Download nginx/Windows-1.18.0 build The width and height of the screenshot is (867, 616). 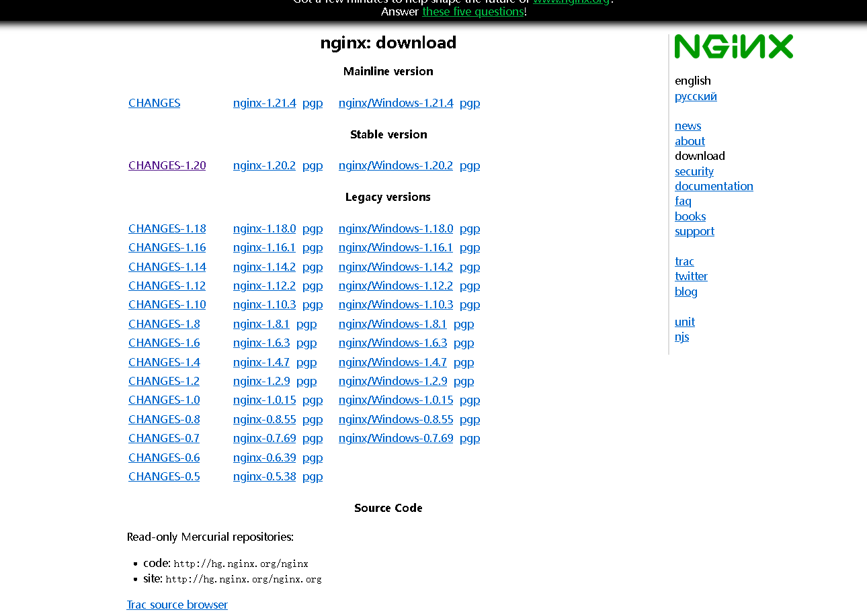pyautogui.click(x=396, y=228)
